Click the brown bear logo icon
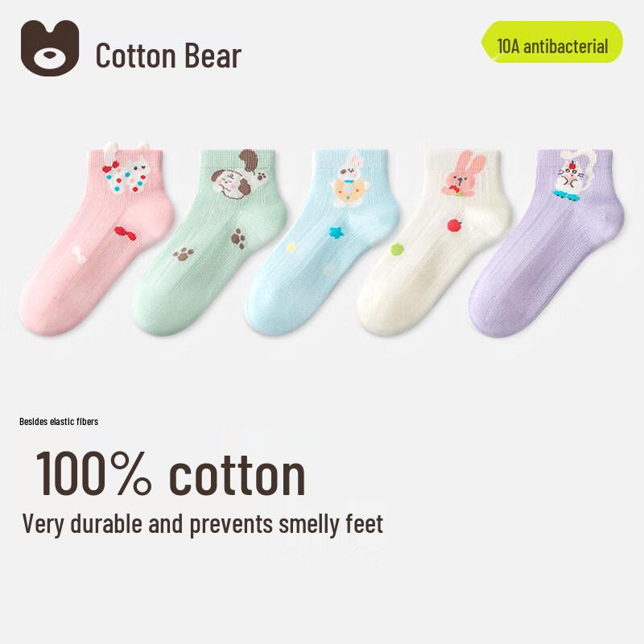Viewport: 644px width, 644px height. tap(50, 48)
